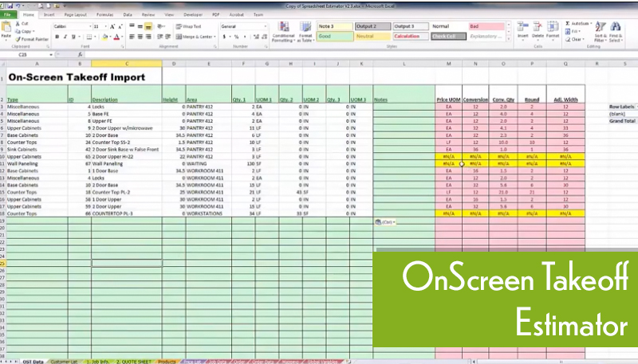Decrease font size with shrink font icon
Viewport: 638px width, 364px height.
[x=120, y=26]
